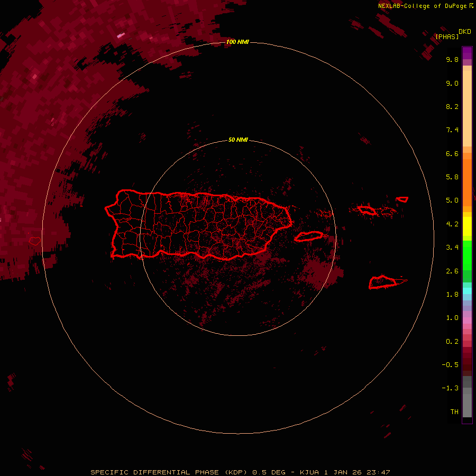Image resolution: width=476 pixels, height=476 pixels.
Task: Click the bright pink echo pixel in northwest band
Action: pos(121,35)
